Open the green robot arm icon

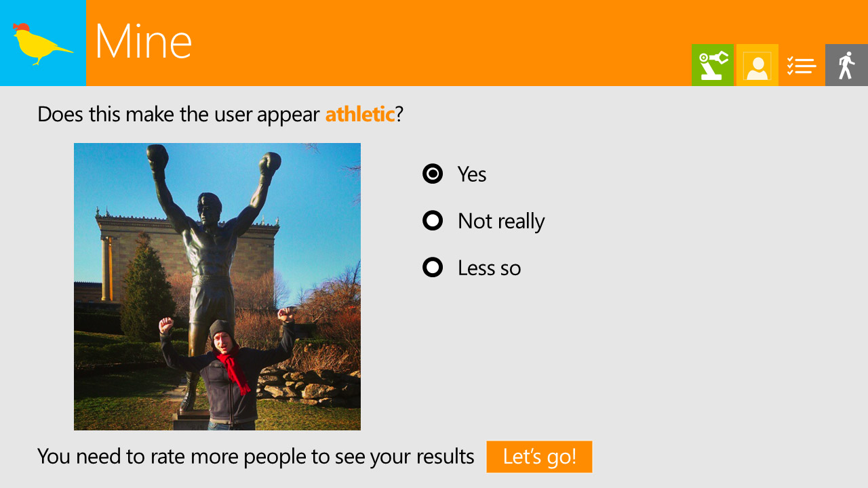click(x=712, y=65)
